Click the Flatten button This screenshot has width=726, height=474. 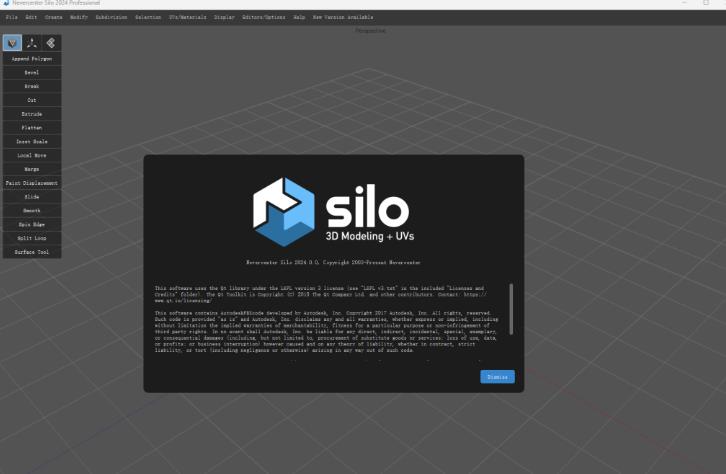(32, 128)
